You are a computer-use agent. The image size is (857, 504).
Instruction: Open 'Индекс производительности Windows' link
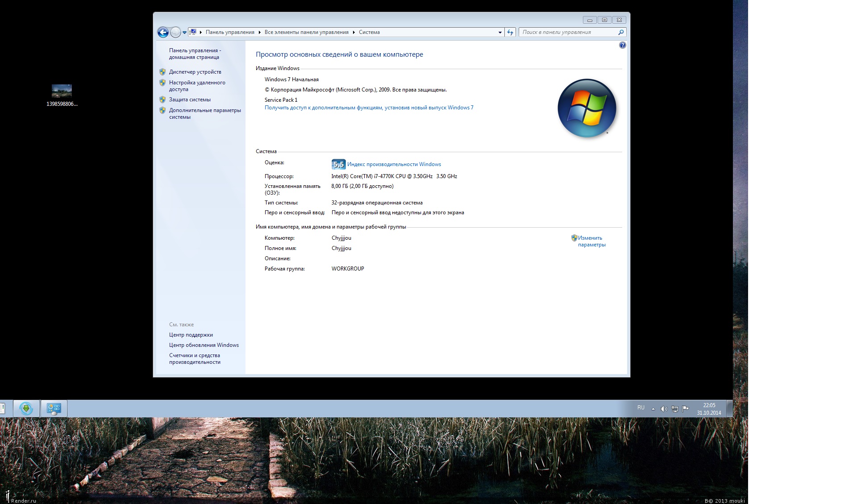point(394,164)
